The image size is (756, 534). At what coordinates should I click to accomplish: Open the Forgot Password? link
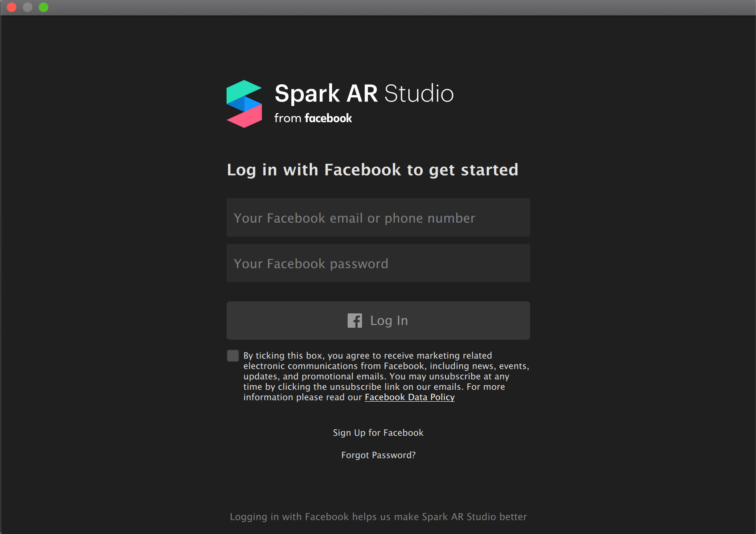pyautogui.click(x=378, y=455)
